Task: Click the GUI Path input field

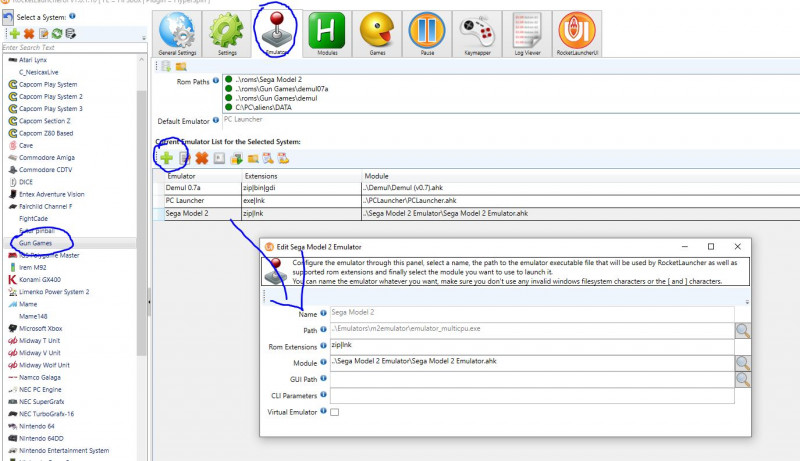Action: [532, 379]
